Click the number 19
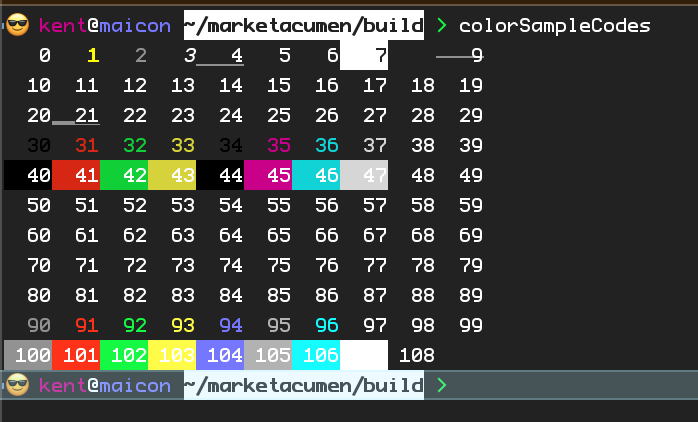Screen dimensions: 698x422 (x=471, y=85)
